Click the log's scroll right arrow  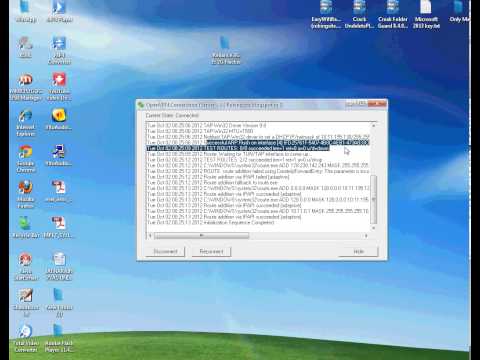[366, 236]
